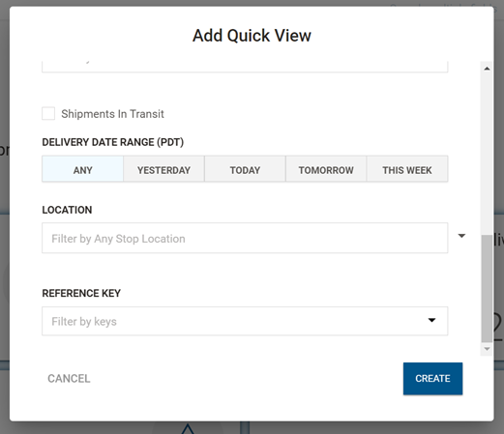Viewport: 504px width, 434px height.
Task: Select TOMORROW delivery date range
Action: point(326,169)
